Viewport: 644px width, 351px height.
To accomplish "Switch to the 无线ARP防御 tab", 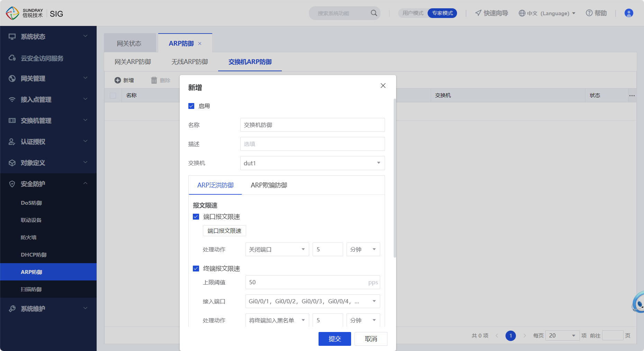I will coord(190,62).
